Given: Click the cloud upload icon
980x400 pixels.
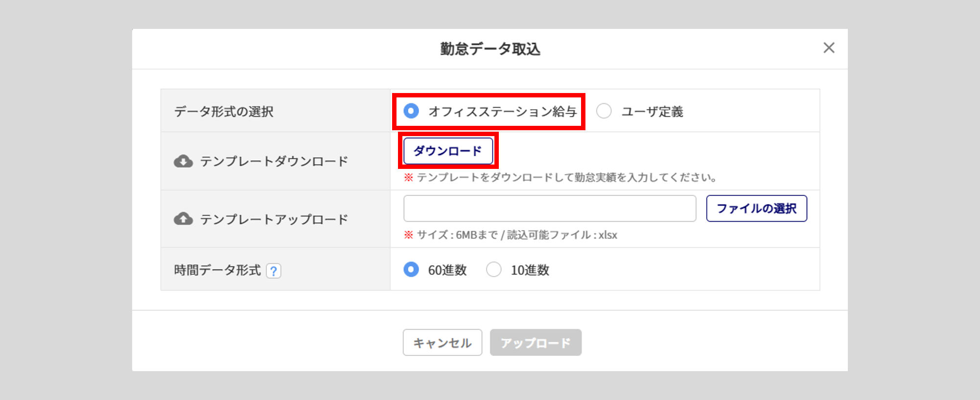Looking at the screenshot, I should tap(183, 219).
